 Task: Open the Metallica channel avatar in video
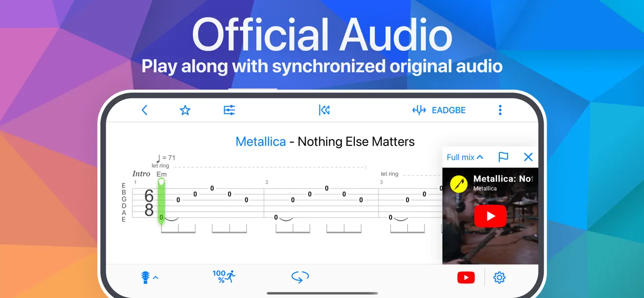coord(459,184)
